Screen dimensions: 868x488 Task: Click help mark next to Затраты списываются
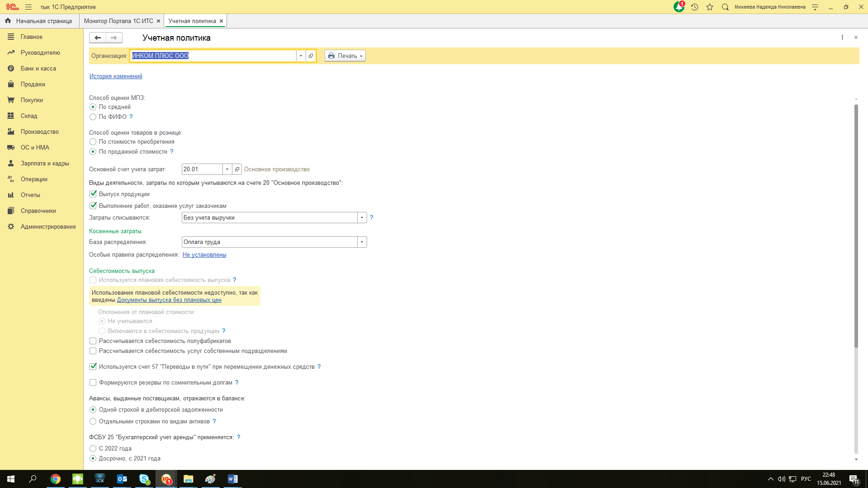click(x=372, y=217)
